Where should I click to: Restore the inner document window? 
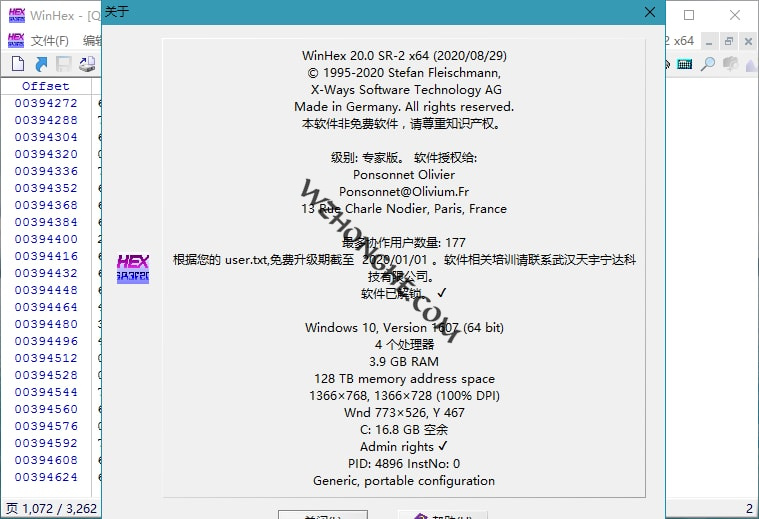click(729, 42)
